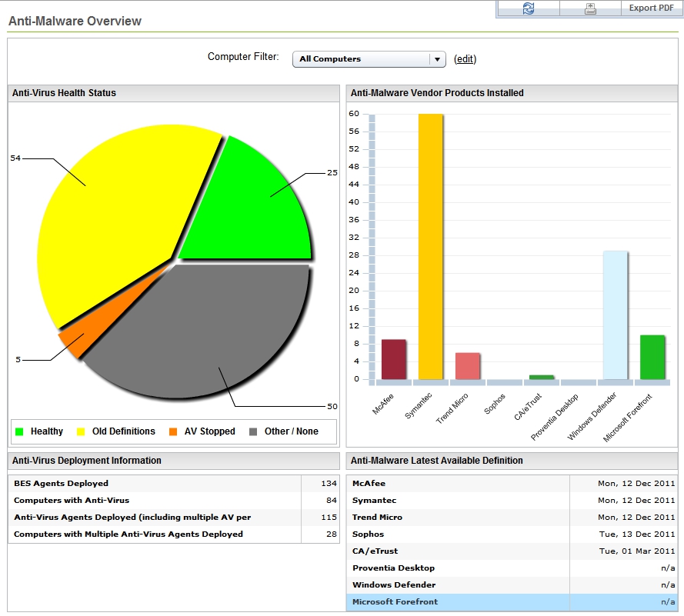The height and width of the screenshot is (616, 684).
Task: Click the Export PDF button
Action: coord(651,8)
